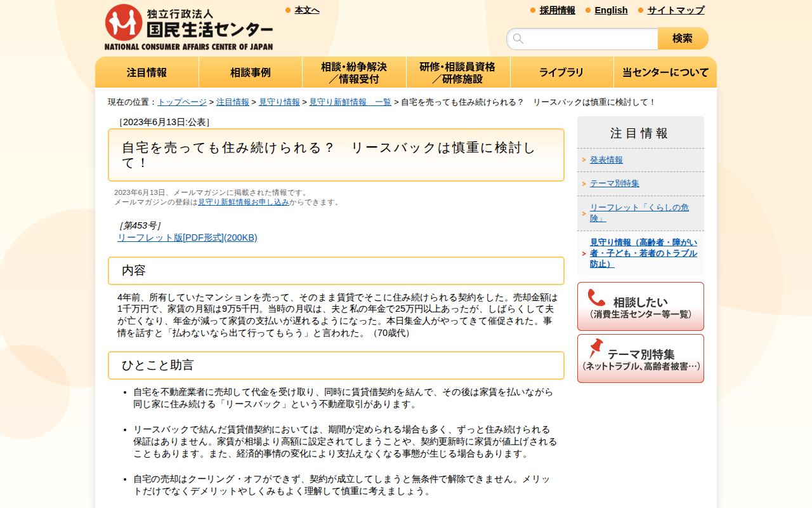Open the 採用情報 link
This screenshot has height=508, width=812.
point(558,10)
